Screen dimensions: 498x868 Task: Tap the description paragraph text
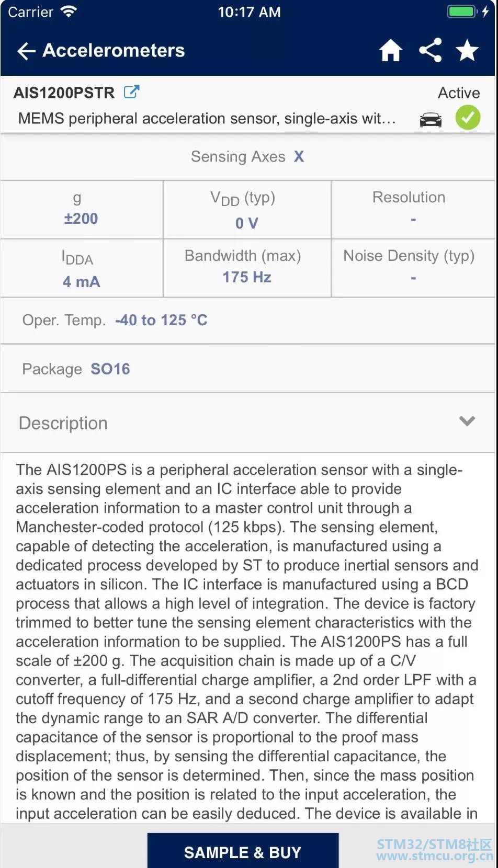[x=246, y=641]
